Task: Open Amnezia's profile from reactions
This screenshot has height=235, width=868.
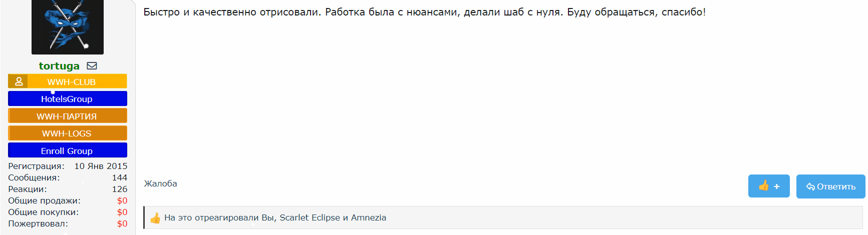Action: pyautogui.click(x=368, y=217)
